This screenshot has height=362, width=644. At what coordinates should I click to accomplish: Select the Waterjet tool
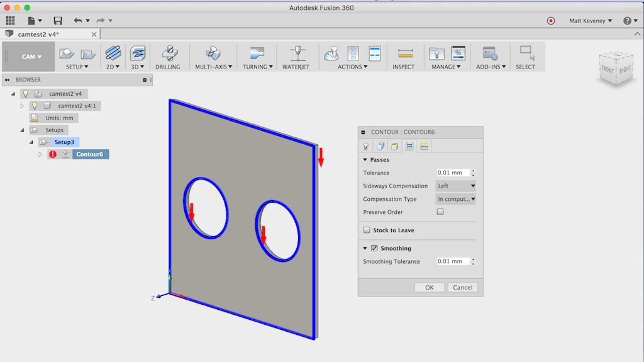pos(296,57)
